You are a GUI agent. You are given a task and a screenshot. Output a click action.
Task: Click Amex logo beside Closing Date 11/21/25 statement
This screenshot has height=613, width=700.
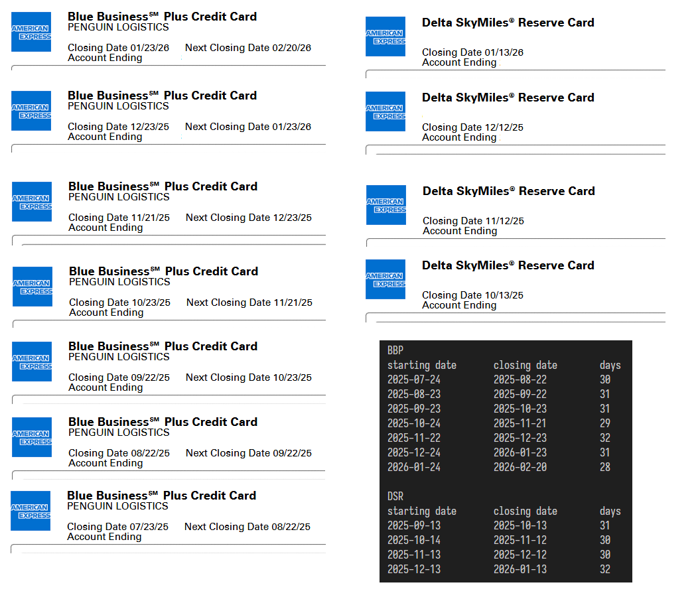(x=32, y=202)
